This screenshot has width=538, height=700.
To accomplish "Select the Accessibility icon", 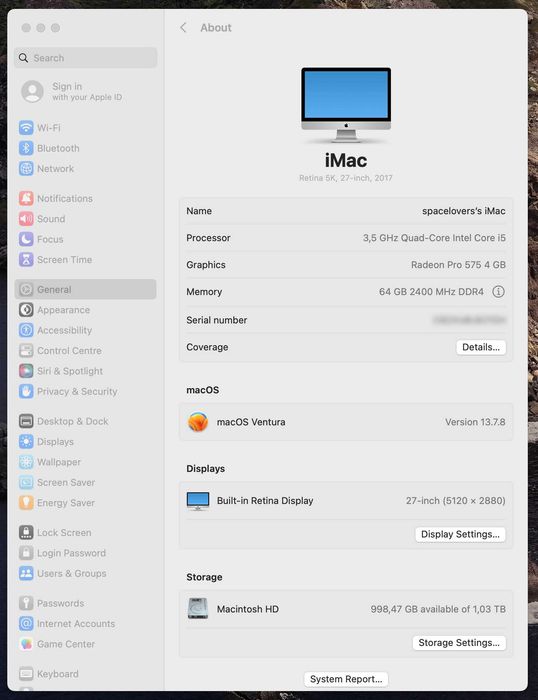I will coord(26,330).
